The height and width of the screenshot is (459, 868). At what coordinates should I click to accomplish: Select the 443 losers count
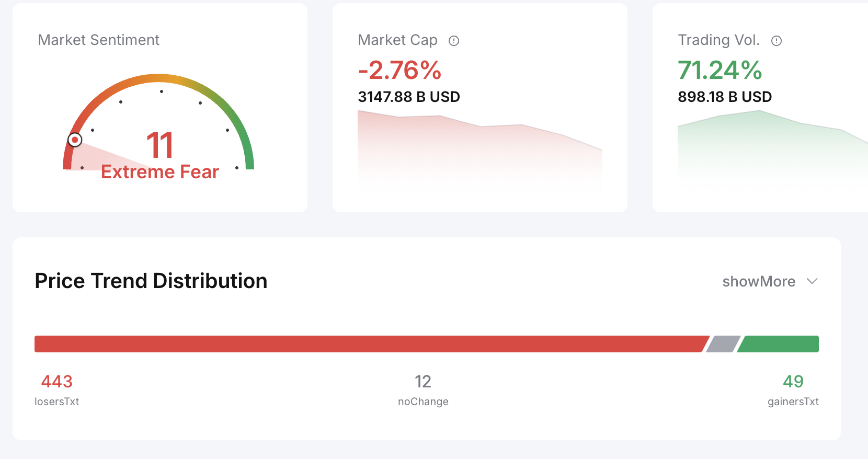coord(57,382)
